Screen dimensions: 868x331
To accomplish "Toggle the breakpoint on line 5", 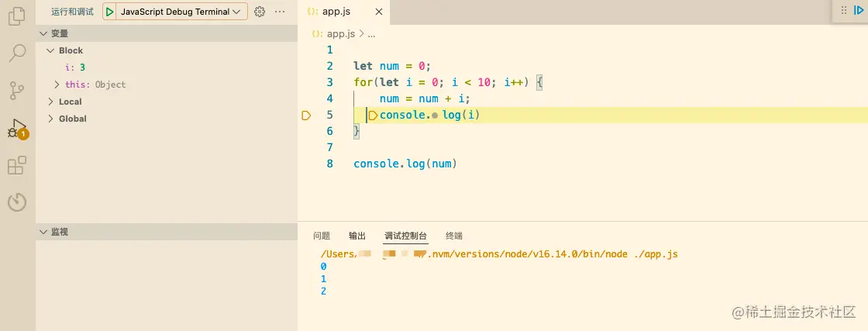I will click(306, 116).
